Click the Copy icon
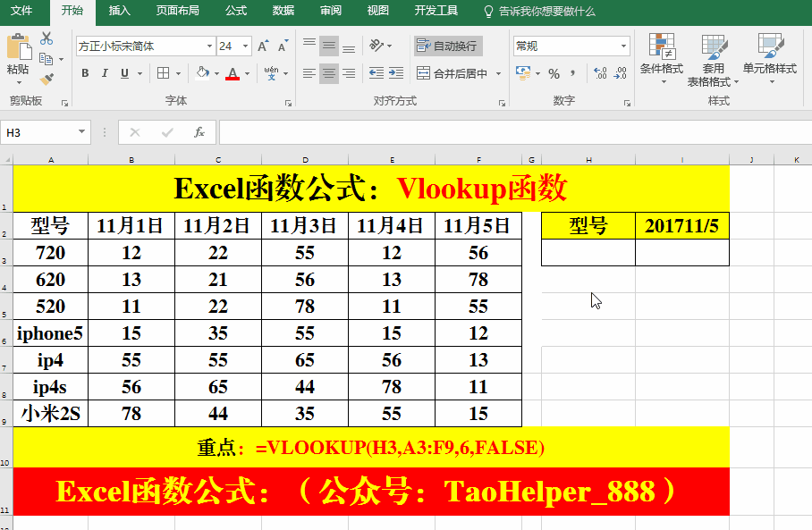Screen dimensions: 812x530 tap(47, 59)
